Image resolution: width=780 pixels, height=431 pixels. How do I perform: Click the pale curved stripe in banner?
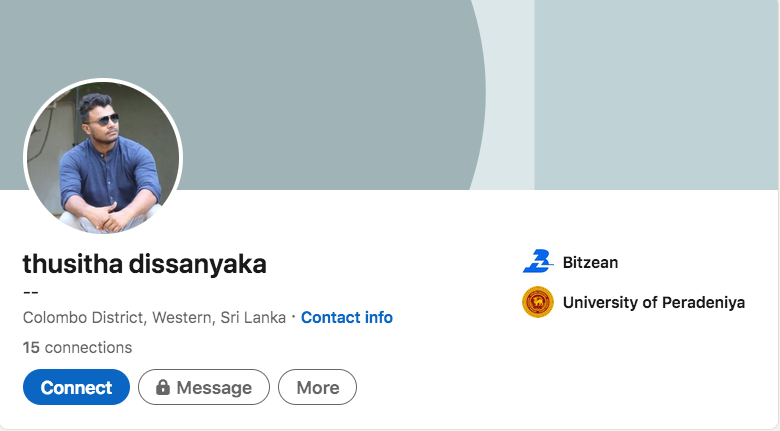click(507, 95)
